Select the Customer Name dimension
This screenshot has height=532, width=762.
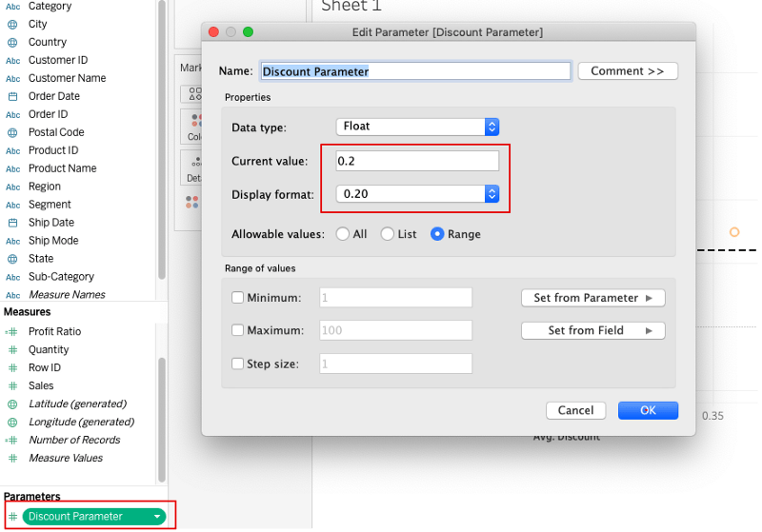pos(67,79)
